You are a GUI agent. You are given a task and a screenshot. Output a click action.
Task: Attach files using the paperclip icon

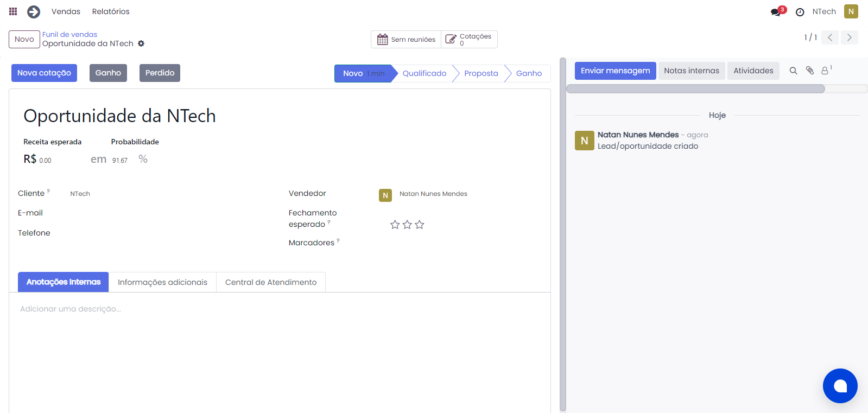point(810,71)
